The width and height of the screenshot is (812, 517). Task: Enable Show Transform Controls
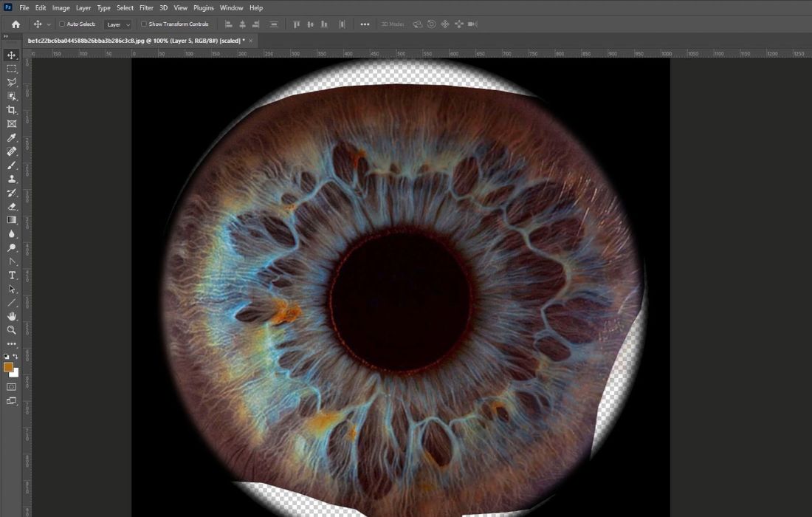pos(142,24)
